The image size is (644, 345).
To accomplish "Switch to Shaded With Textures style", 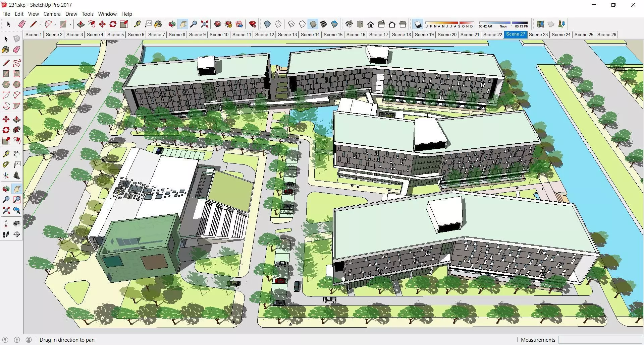I will pyautogui.click(x=324, y=24).
